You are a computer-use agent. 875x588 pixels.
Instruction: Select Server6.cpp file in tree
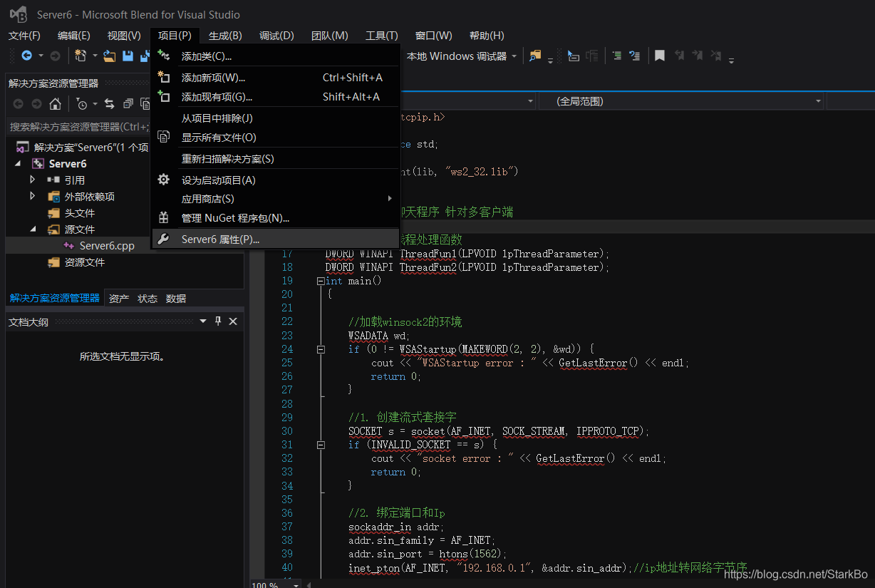click(x=107, y=246)
